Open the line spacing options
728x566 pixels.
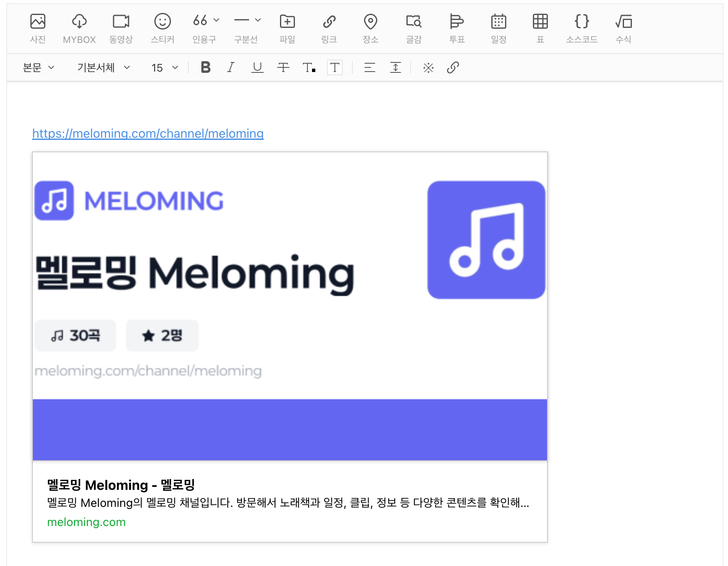click(396, 67)
